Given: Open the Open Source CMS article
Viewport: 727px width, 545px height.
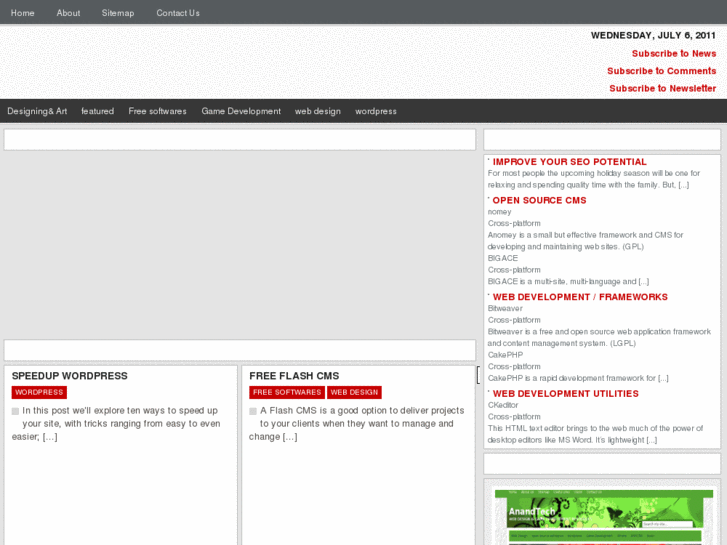Looking at the screenshot, I should pyautogui.click(x=539, y=200).
